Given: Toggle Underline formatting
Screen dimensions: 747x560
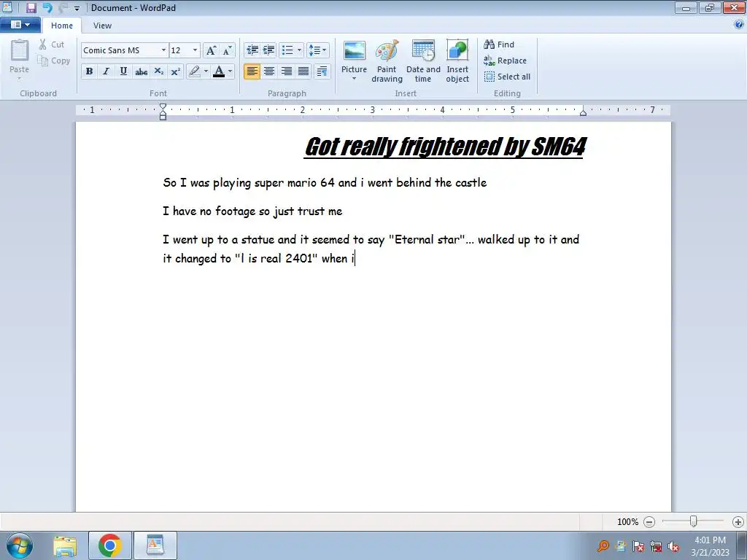Looking at the screenshot, I should [123, 71].
